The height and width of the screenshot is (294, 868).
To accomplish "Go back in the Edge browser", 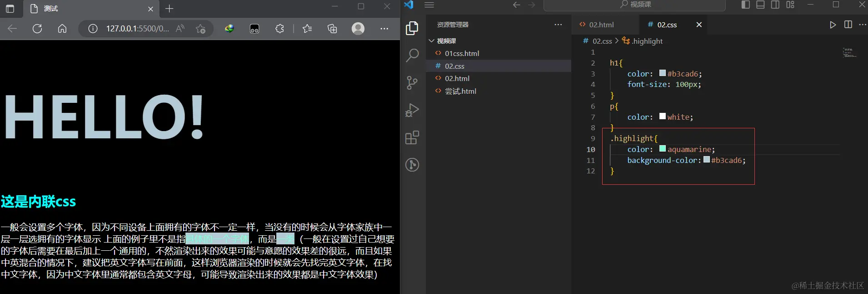I will pos(12,29).
